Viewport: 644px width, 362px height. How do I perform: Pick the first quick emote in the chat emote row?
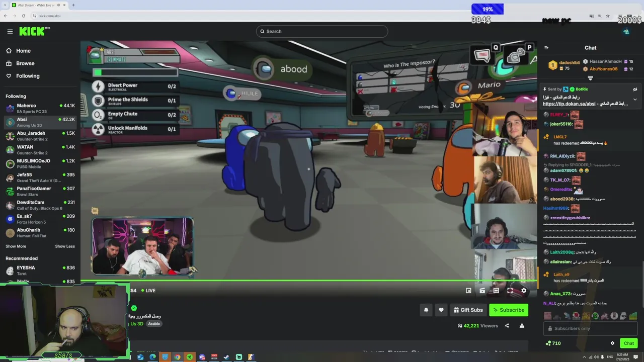(x=548, y=316)
